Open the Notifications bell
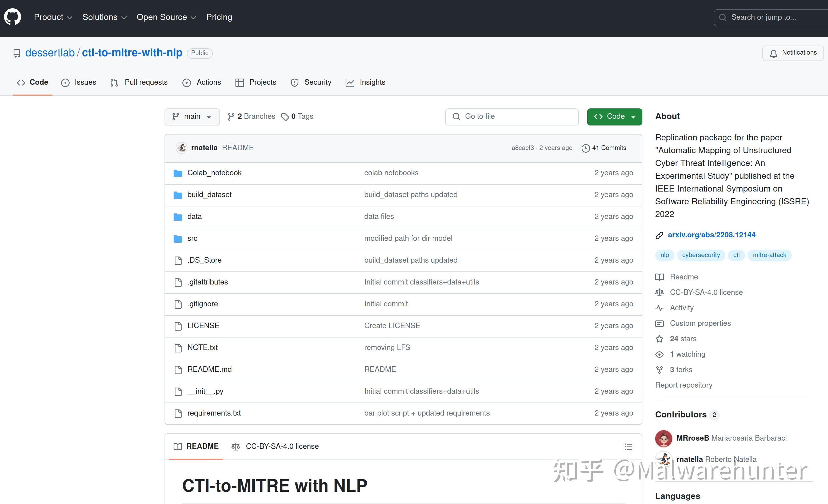 (773, 53)
